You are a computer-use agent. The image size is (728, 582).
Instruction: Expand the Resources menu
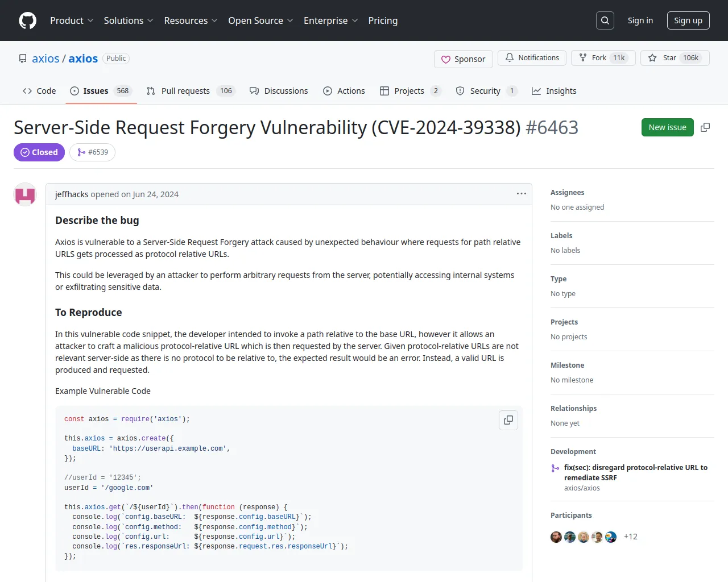[191, 20]
